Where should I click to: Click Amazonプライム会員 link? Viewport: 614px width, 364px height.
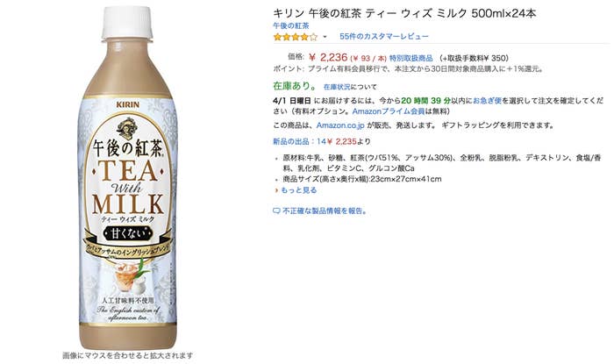tap(389, 111)
